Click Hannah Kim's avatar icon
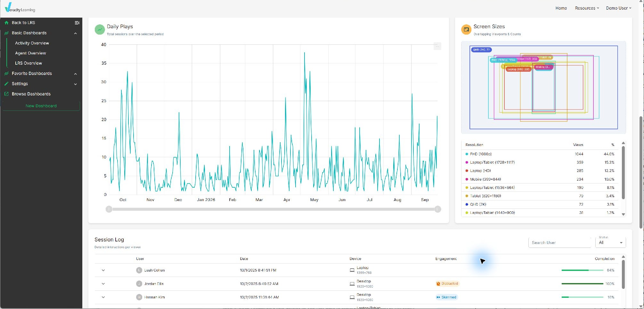644x309 pixels. [139, 297]
